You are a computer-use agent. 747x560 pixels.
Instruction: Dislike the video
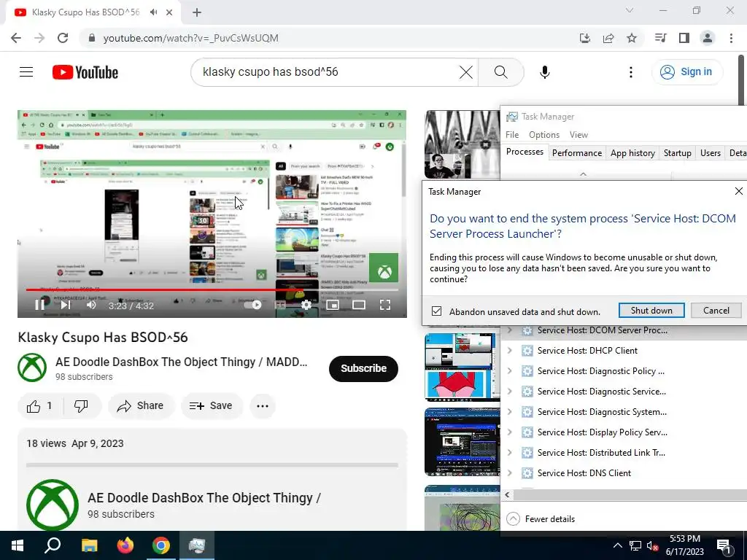pyautogui.click(x=81, y=405)
